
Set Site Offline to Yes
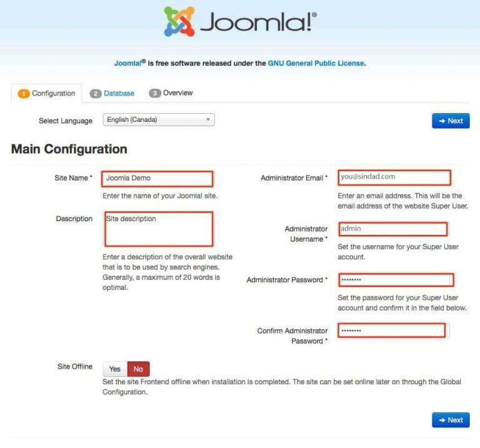[x=115, y=369]
